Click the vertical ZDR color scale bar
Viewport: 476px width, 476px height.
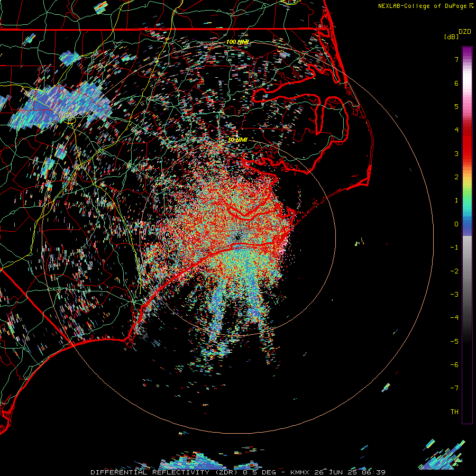(467, 235)
